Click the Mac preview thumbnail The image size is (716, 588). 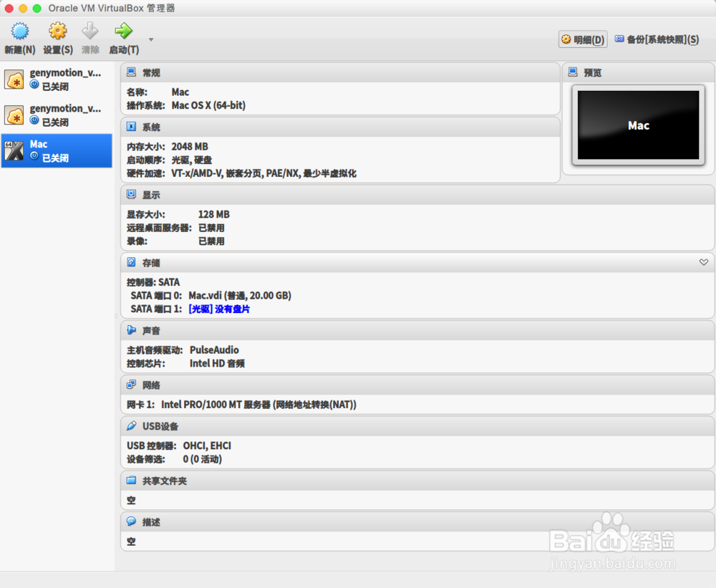point(638,125)
